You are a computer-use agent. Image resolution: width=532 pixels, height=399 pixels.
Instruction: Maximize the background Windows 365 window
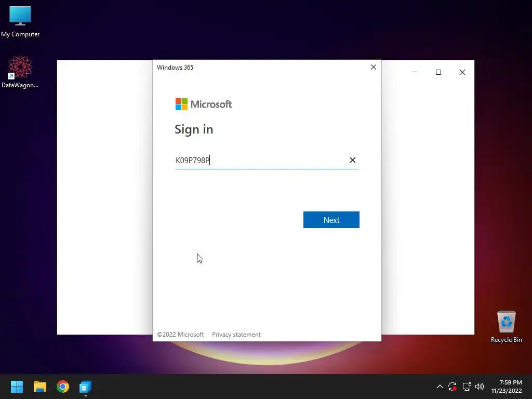pos(438,72)
